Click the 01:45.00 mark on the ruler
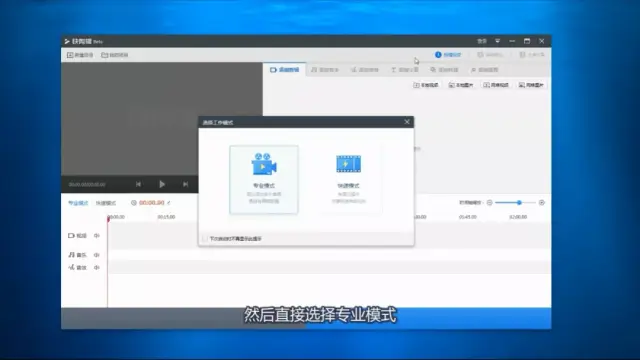Screen dimensions: 640x360 coord(468,217)
